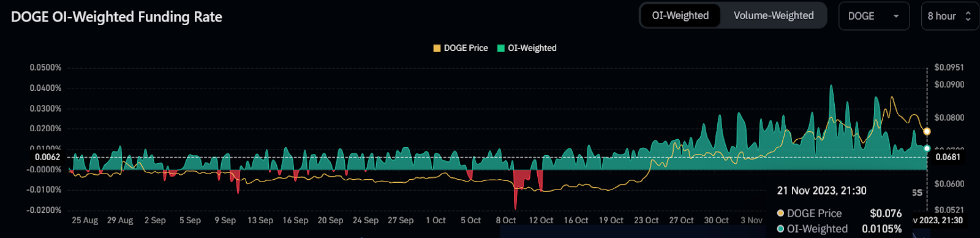Click the 0.0681 price label on right axis
The width and height of the screenshot is (980, 238).
[x=948, y=157]
